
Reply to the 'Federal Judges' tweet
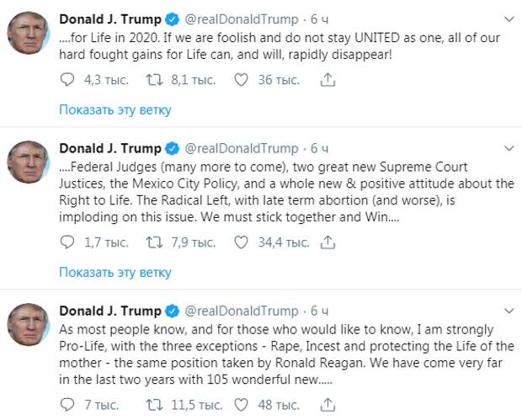67,242
